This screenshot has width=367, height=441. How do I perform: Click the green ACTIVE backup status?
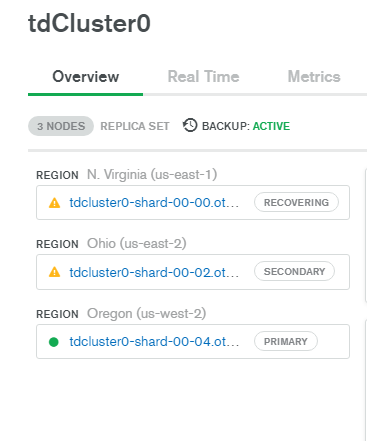271,126
